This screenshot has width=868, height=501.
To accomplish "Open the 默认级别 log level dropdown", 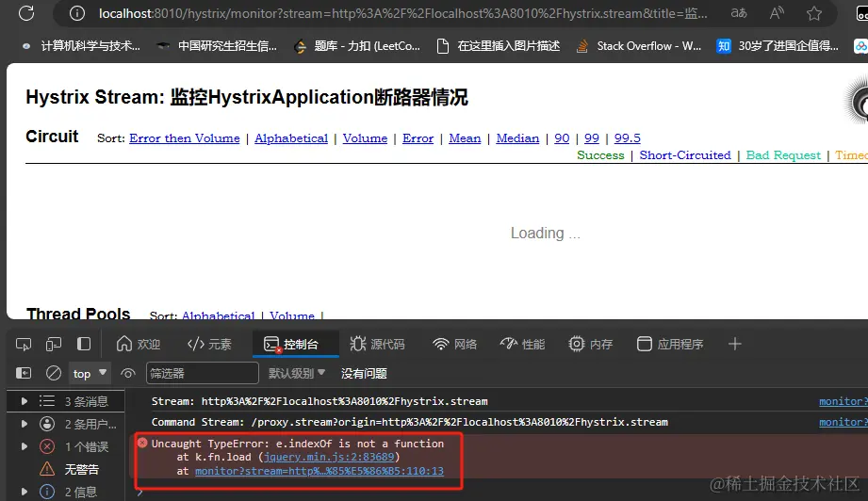I will click(297, 373).
